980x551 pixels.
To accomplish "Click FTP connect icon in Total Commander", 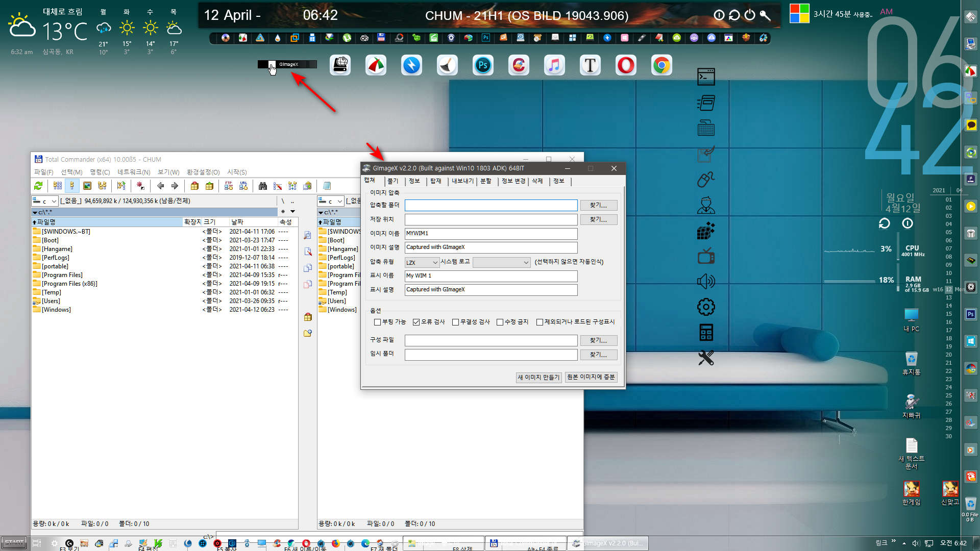I will click(x=229, y=186).
